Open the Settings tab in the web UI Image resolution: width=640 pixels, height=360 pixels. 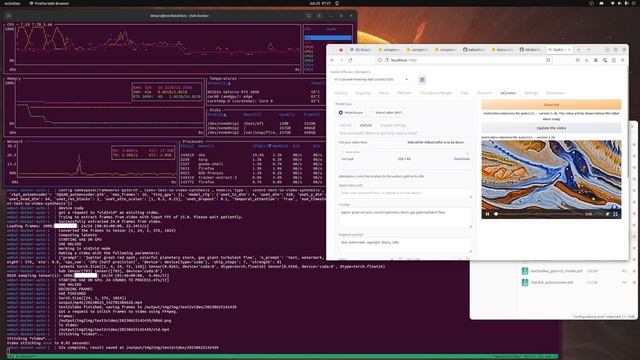click(x=531, y=93)
